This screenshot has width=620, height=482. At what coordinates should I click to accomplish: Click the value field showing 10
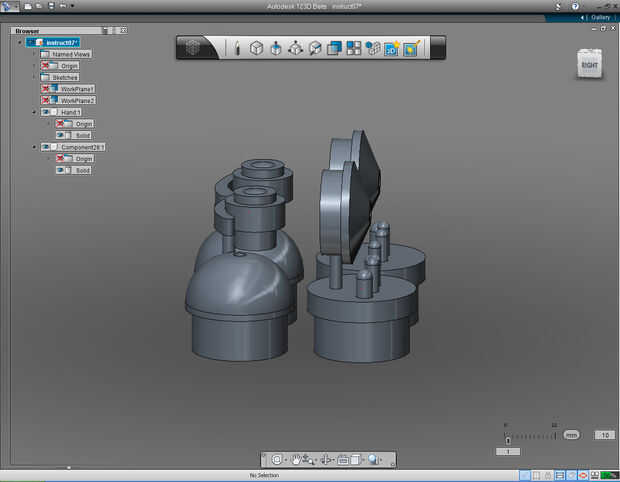pos(603,435)
